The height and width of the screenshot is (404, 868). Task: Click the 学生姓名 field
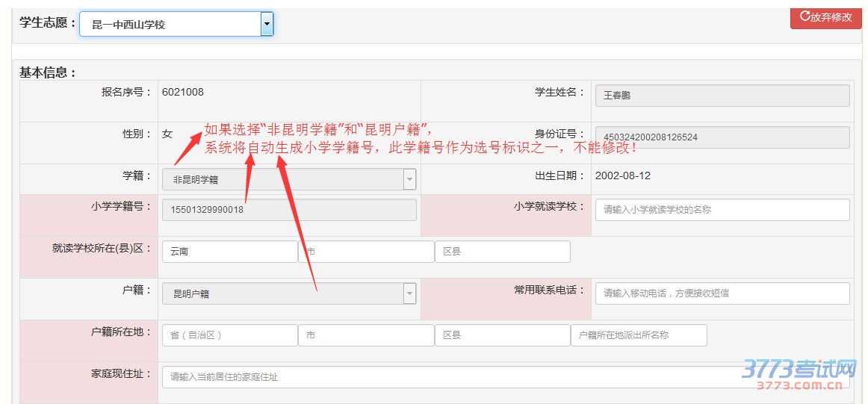(x=722, y=96)
